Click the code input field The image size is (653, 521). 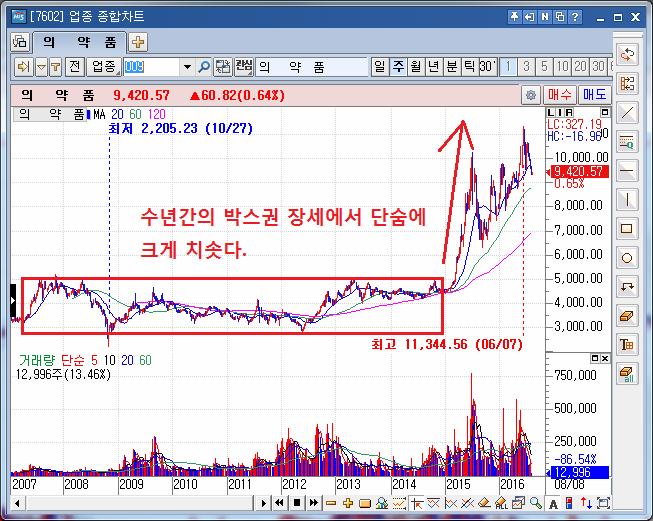point(151,67)
